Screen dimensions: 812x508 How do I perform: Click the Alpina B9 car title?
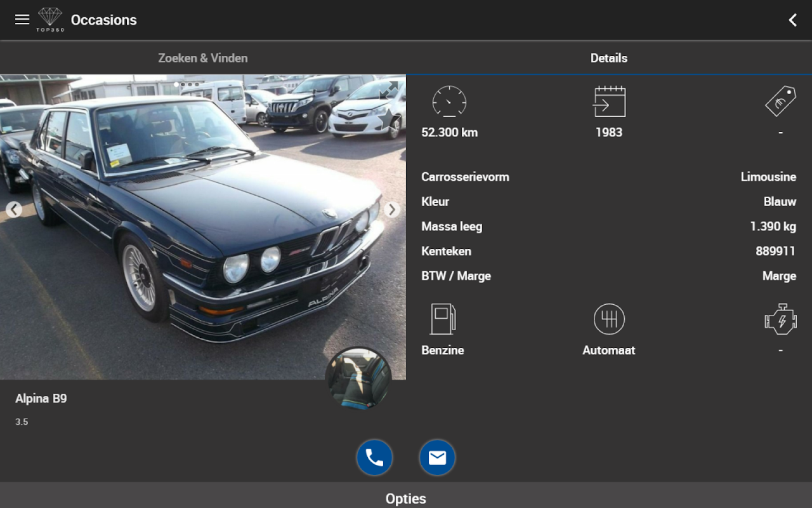click(41, 399)
